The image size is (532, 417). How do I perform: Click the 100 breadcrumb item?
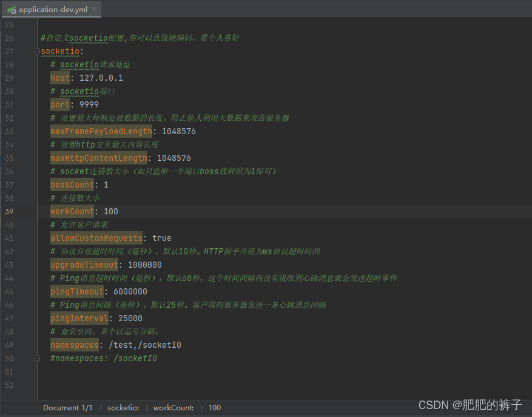click(214, 407)
